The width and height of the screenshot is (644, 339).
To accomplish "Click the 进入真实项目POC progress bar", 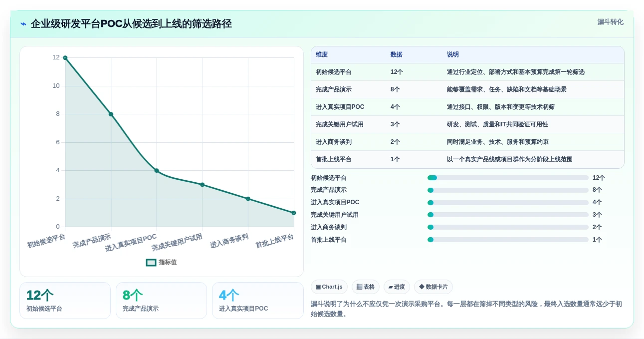I will 508,203.
